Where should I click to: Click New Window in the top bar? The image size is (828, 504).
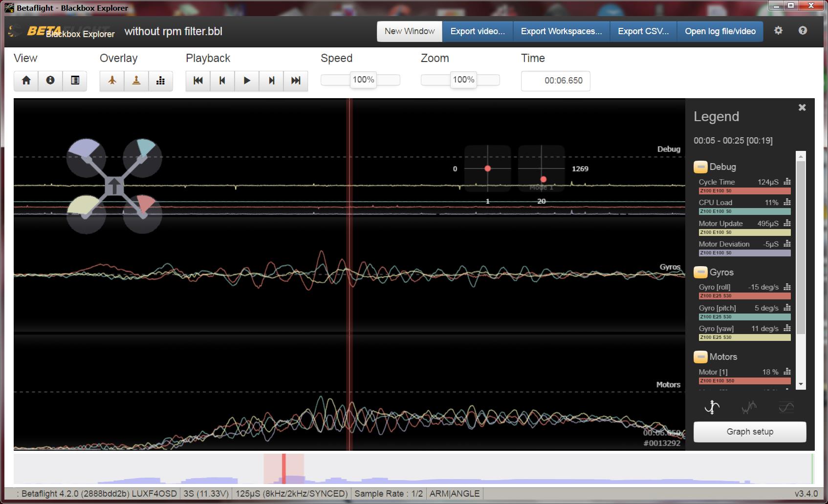coord(409,31)
